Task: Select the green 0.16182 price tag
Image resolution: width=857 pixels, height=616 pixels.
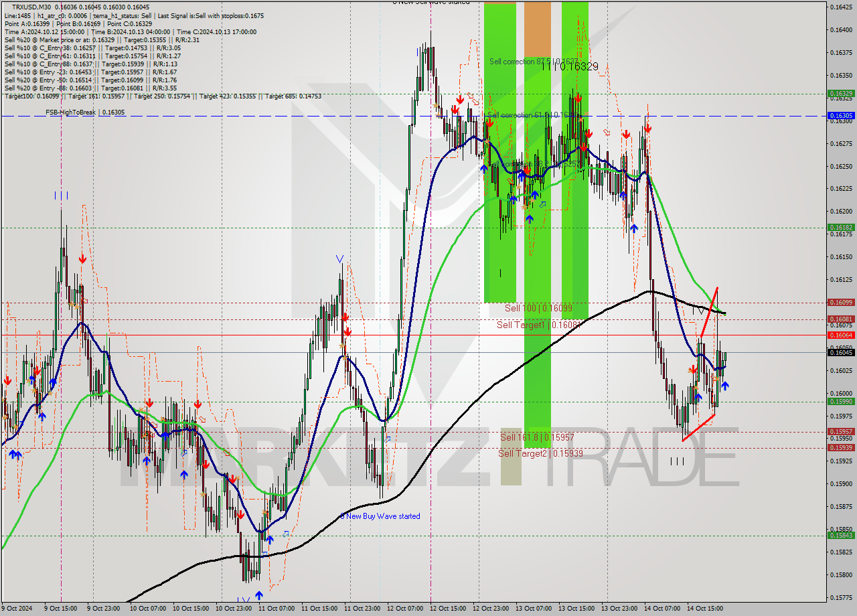Action: (841, 228)
